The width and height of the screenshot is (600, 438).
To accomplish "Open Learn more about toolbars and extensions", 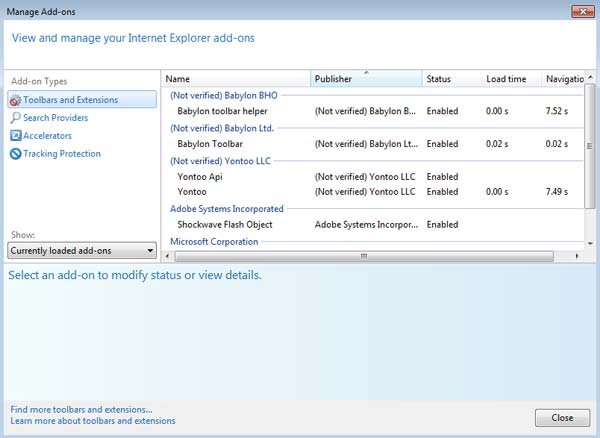I will tap(93, 421).
